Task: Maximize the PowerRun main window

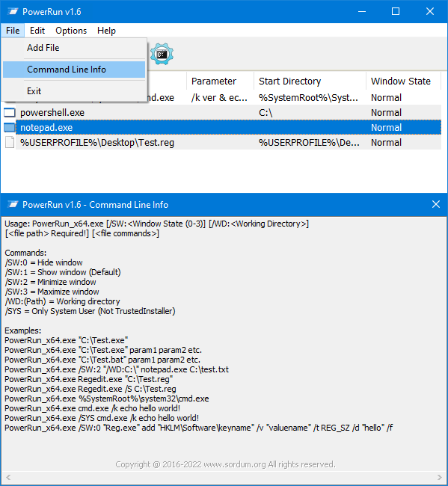Action: pyautogui.click(x=396, y=12)
